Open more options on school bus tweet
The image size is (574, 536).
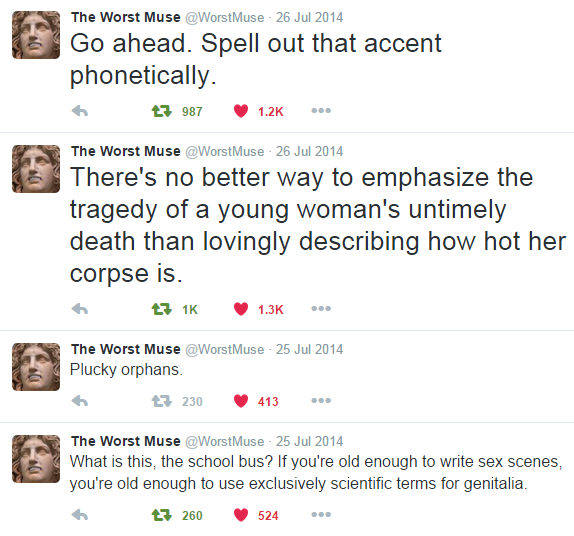[321, 514]
